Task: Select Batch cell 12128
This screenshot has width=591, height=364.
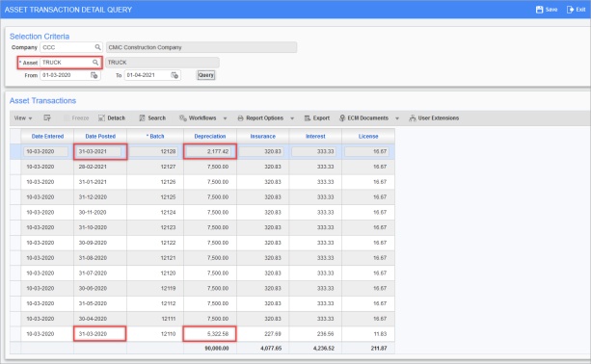Action: pos(154,151)
